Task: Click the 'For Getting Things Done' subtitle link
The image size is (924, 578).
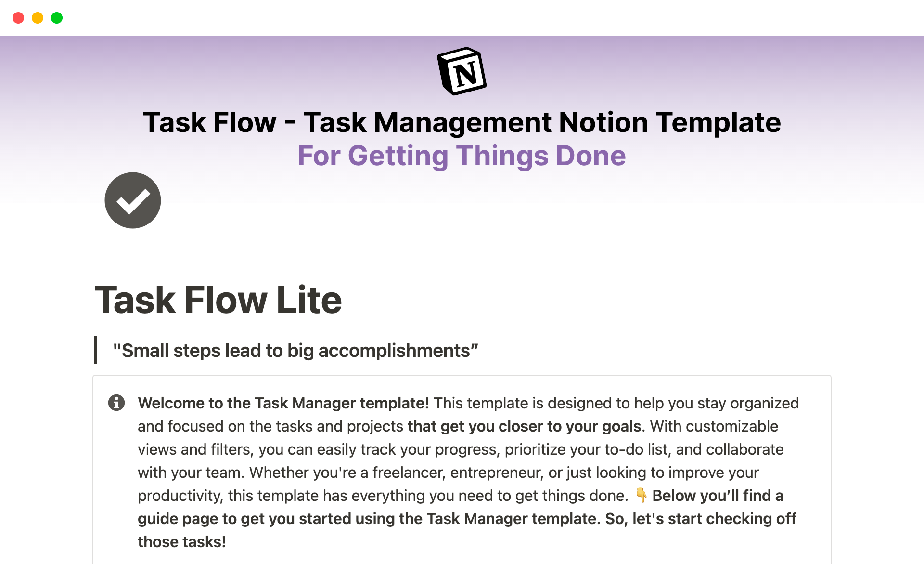Action: (x=462, y=155)
